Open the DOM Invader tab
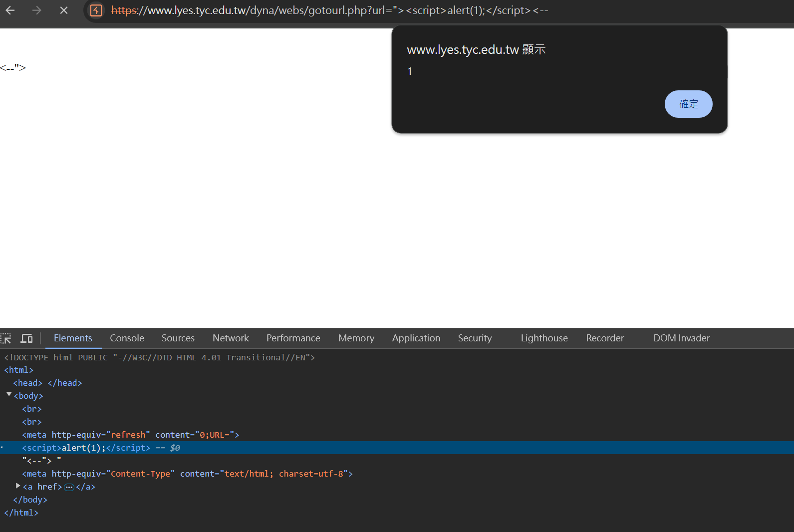This screenshot has height=532, width=794. pyautogui.click(x=681, y=338)
